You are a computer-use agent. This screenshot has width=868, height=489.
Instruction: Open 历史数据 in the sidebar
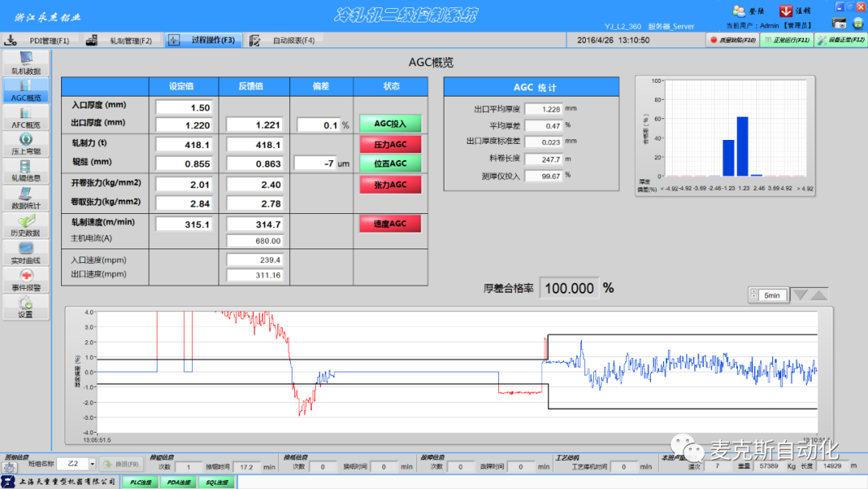pos(26,224)
